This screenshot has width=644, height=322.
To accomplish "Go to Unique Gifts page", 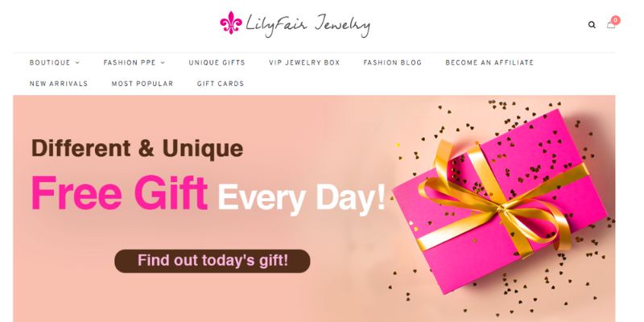I will [x=217, y=63].
